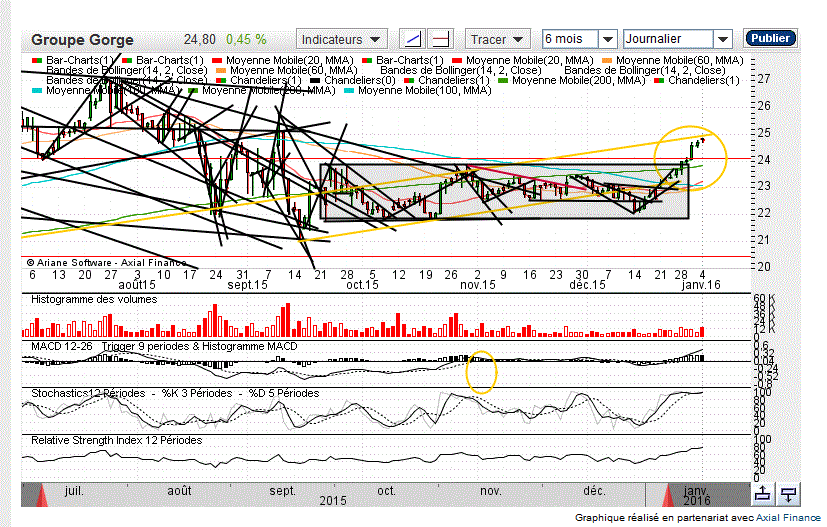Image resolution: width=827 pixels, height=527 pixels.
Task: Click the 6 mois period field
Action: [571, 39]
